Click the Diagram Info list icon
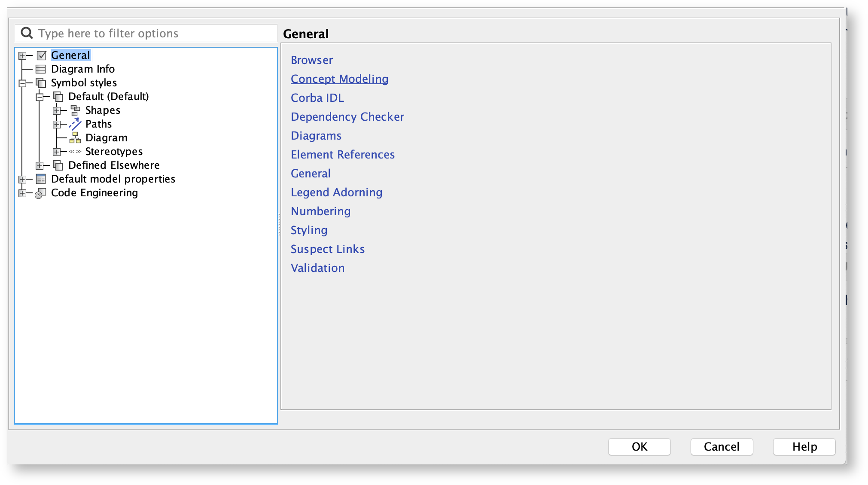The image size is (868, 485). 41,69
